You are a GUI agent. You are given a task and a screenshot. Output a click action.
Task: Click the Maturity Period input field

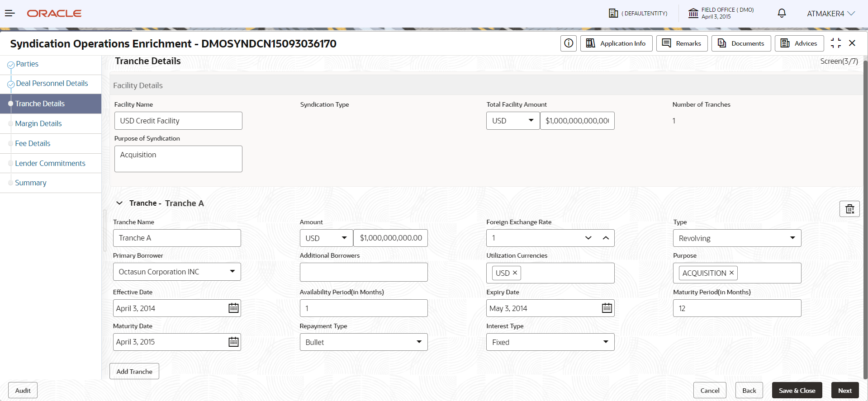pyautogui.click(x=737, y=308)
